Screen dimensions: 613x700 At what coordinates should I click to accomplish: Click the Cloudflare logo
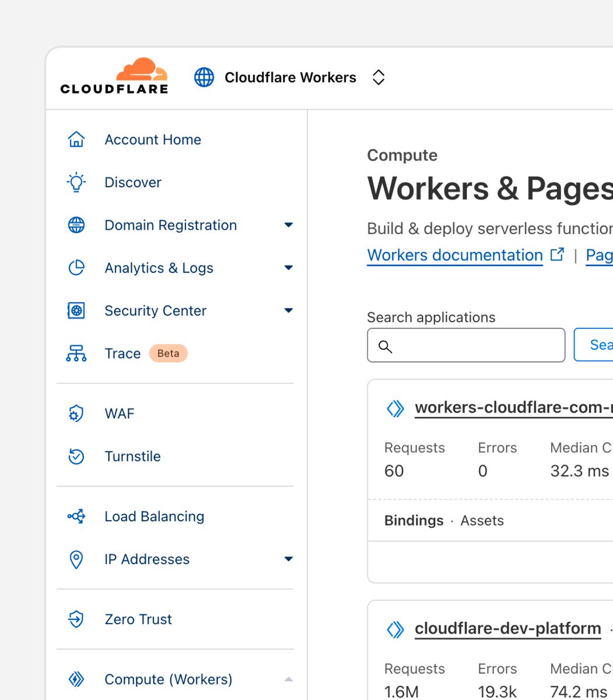tap(114, 76)
